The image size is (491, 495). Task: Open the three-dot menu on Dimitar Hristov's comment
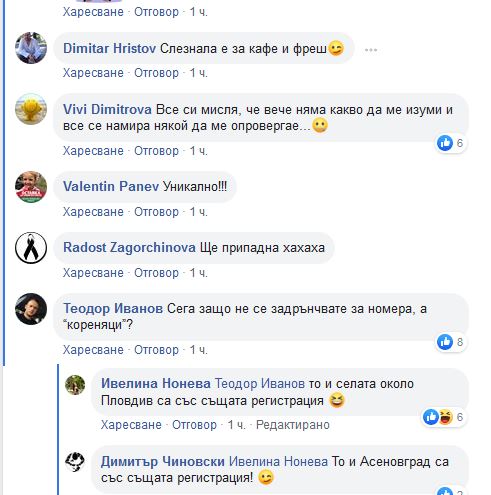(x=371, y=50)
